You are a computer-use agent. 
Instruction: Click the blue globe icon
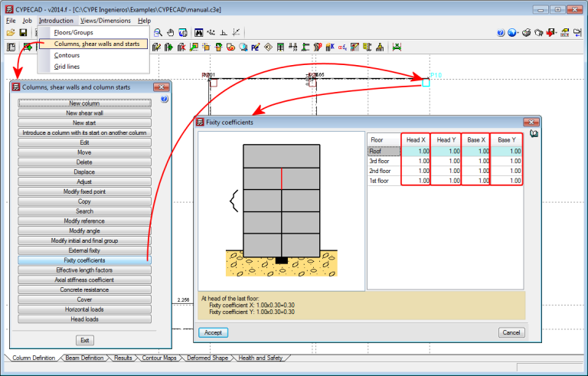[x=512, y=33]
